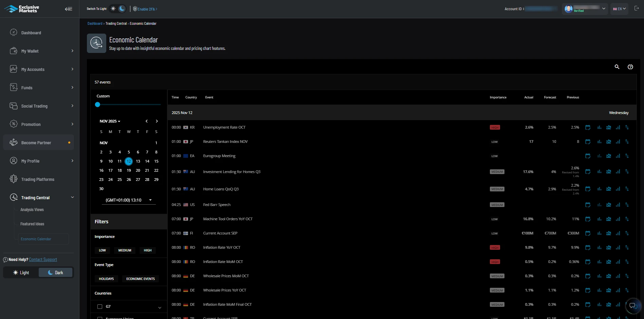The height and width of the screenshot is (319, 644).
Task: Open Analysis Views in the sidebar
Action: pos(32,210)
